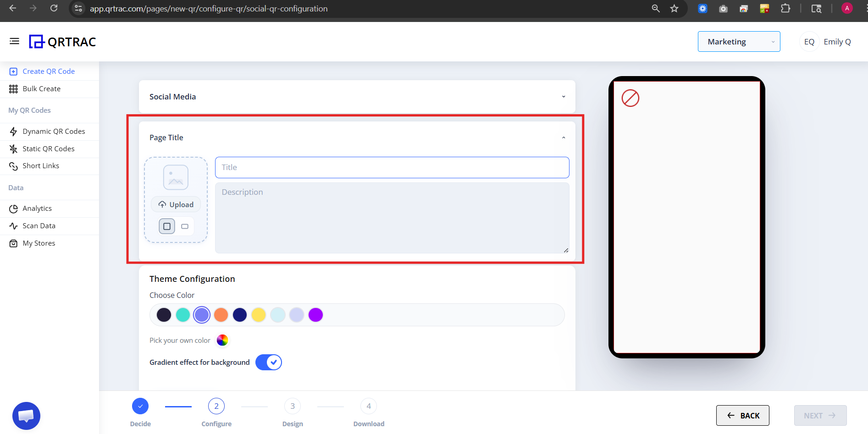Select the square image shape option
Viewport: 868px width, 434px height.
(166, 226)
